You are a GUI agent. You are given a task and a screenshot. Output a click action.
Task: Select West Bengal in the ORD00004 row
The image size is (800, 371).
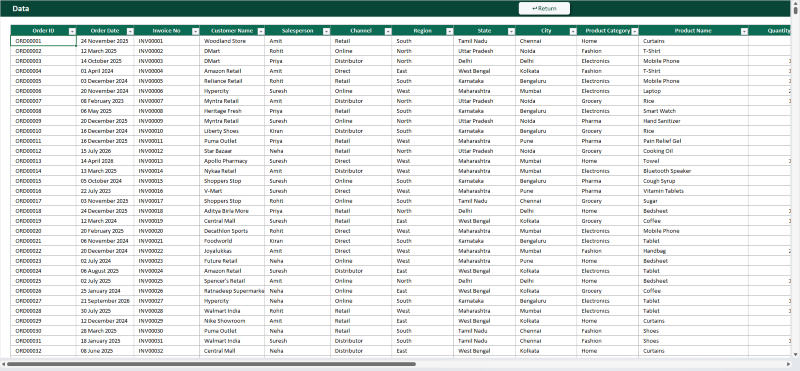click(485, 71)
